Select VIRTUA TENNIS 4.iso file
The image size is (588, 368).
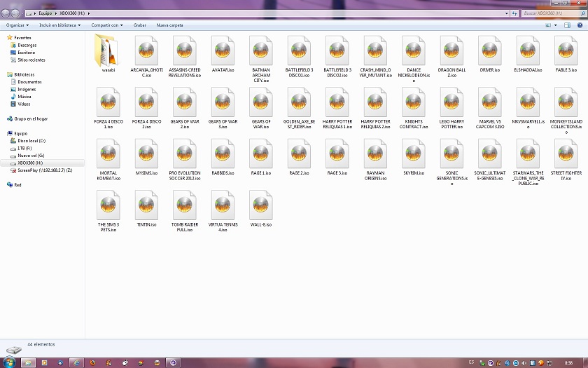(x=223, y=211)
